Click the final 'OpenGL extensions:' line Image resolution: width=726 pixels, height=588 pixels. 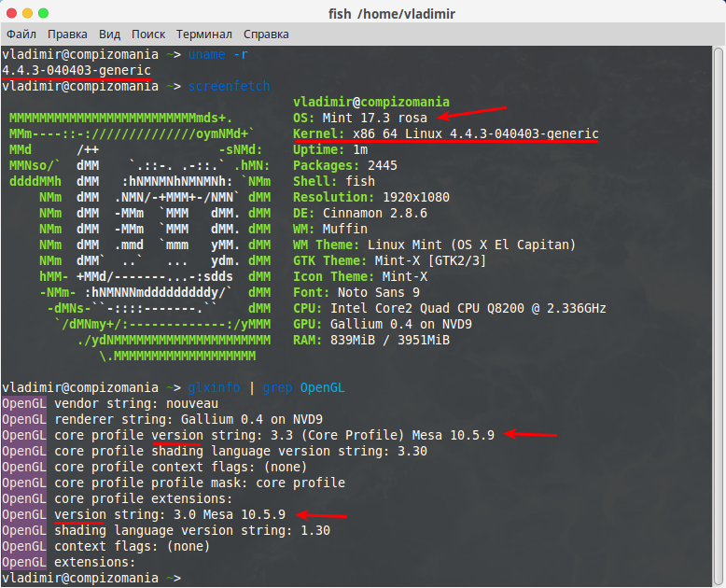coord(68,562)
